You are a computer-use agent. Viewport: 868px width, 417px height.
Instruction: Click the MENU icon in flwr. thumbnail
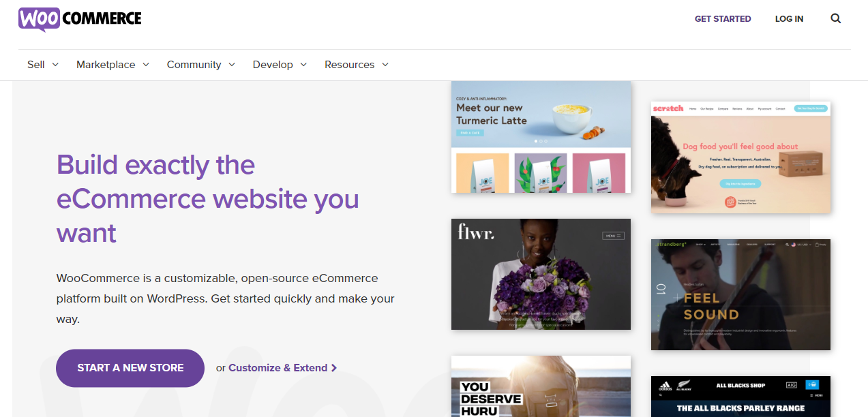click(613, 236)
